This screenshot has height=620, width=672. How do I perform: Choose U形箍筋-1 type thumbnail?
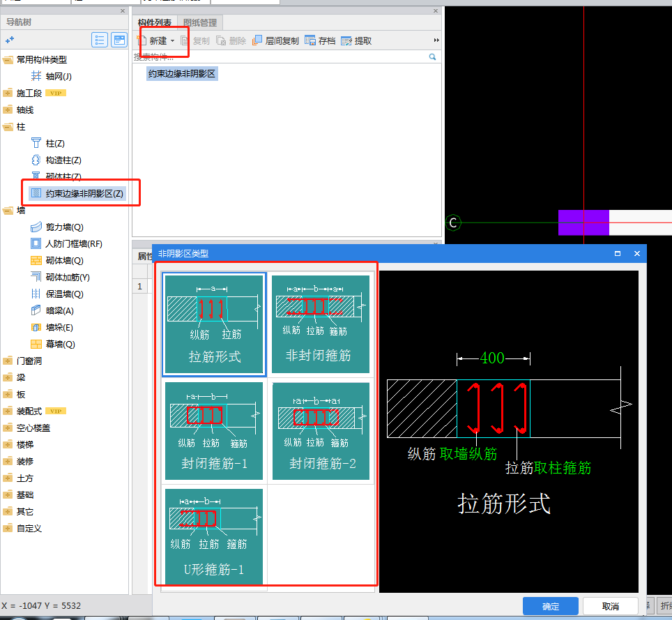[x=214, y=536]
